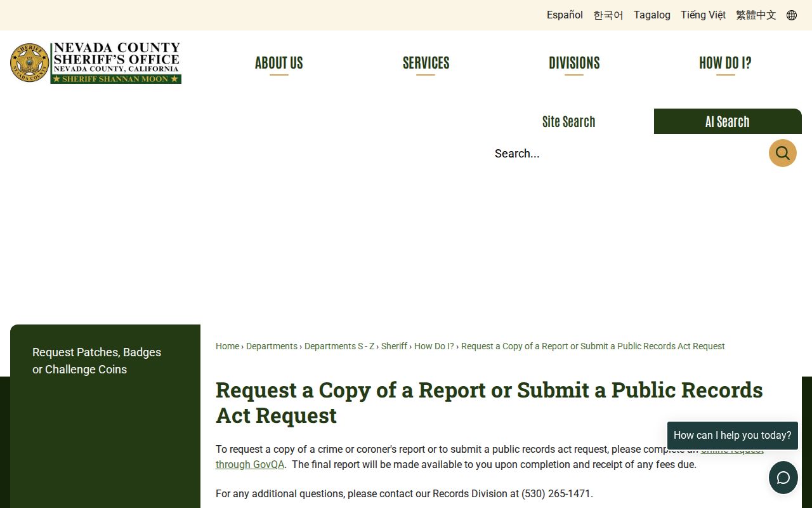Go to How Do I? breadcrumb

[x=434, y=346]
